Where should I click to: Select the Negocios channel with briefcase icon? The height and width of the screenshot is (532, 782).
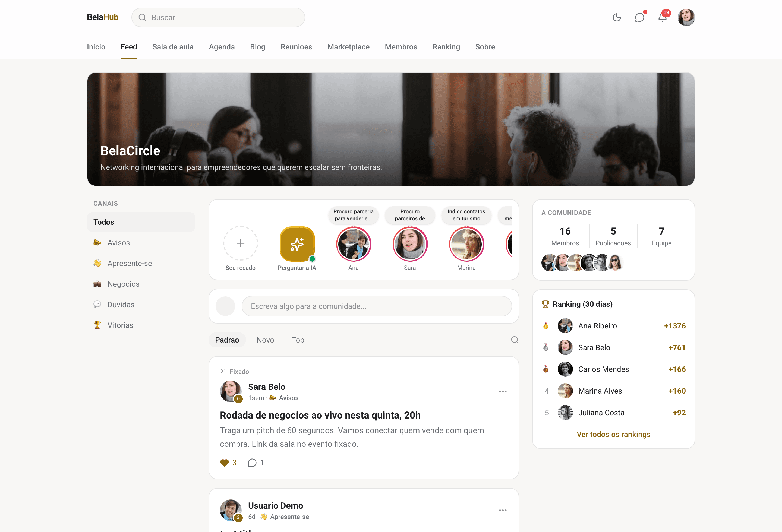coord(141,284)
